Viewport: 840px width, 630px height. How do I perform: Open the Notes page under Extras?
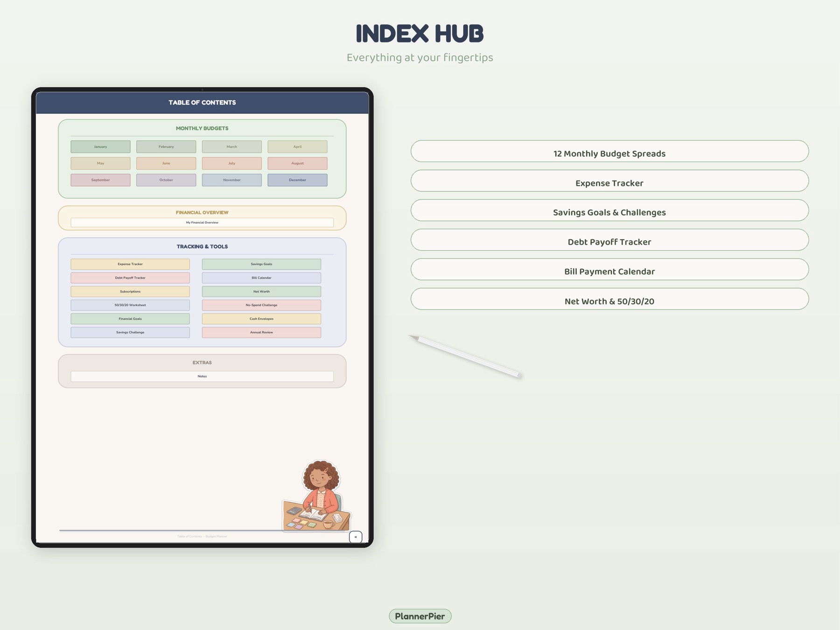click(202, 376)
